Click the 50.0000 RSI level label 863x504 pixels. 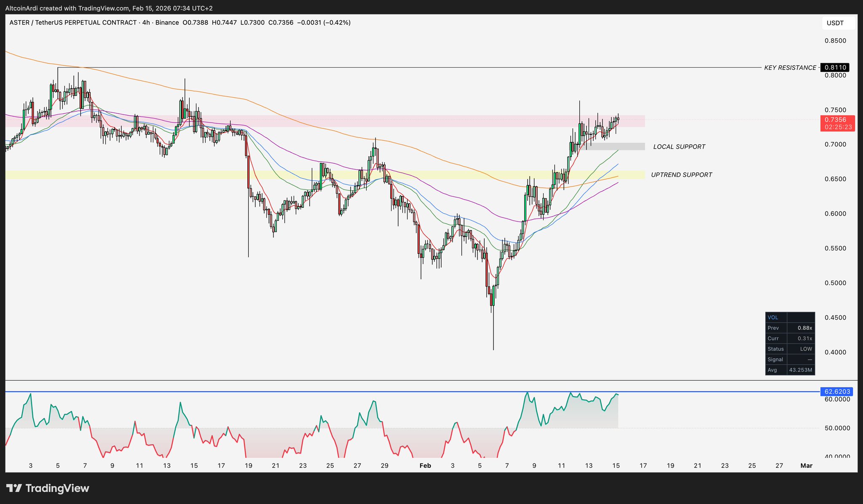click(x=836, y=428)
